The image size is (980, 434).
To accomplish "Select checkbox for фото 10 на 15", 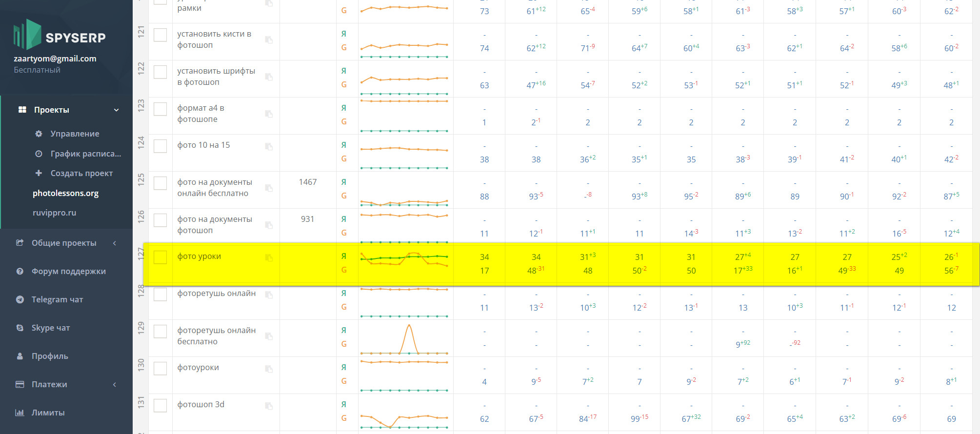I will point(160,146).
